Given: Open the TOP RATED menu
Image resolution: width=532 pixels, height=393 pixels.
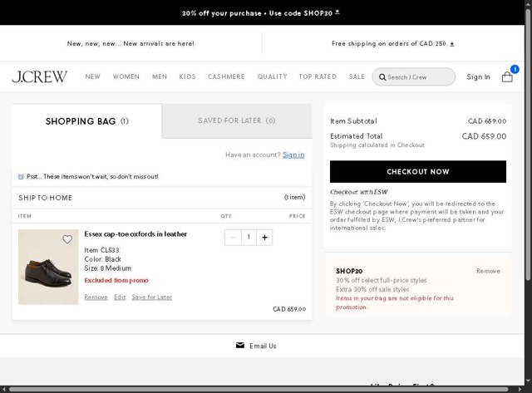Looking at the screenshot, I should (318, 76).
